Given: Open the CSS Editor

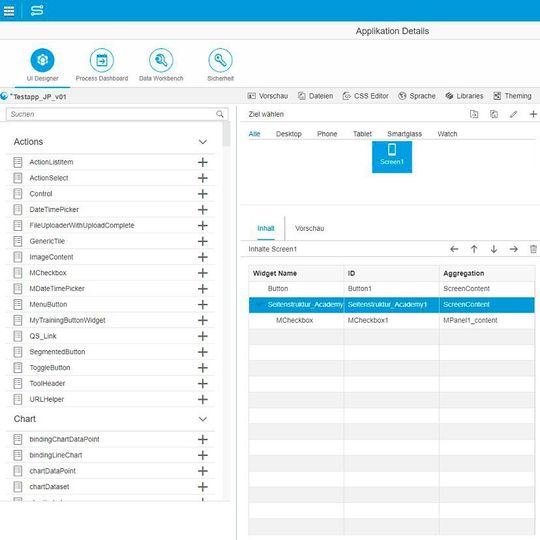Looking at the screenshot, I should coord(365,96).
